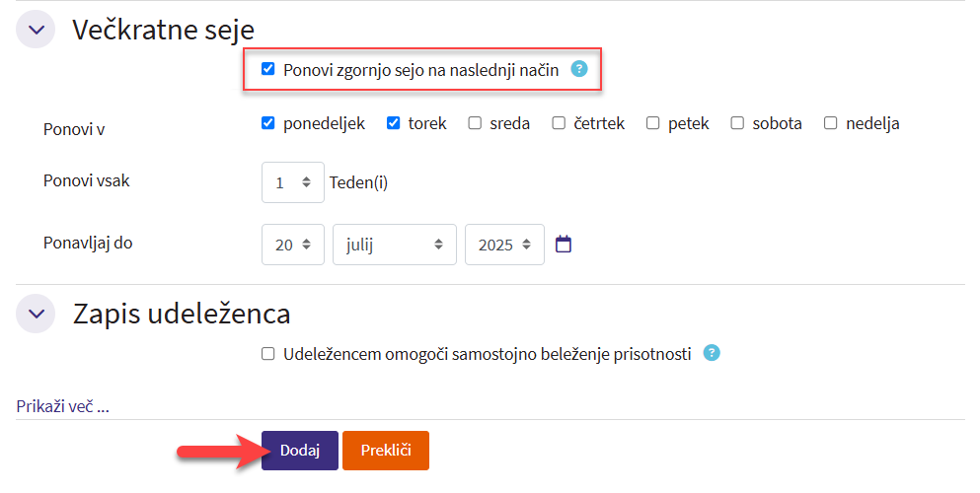This screenshot has height=493, width=980.
Task: Select the petek checkbox
Action: click(652, 123)
